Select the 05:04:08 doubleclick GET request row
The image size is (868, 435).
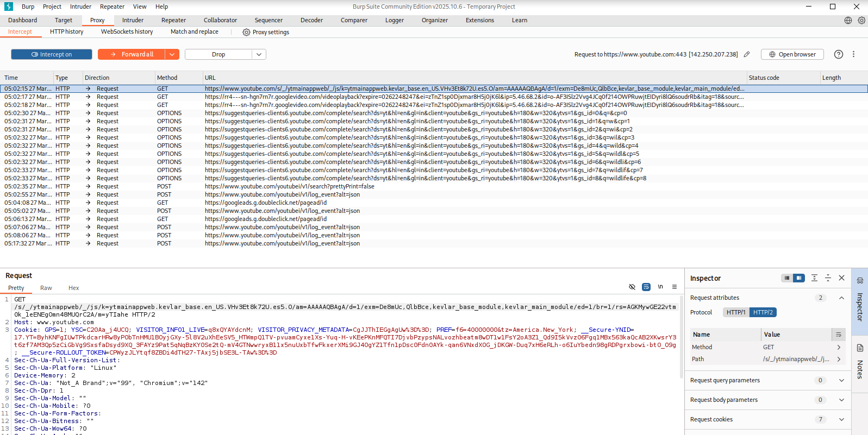(x=434, y=203)
